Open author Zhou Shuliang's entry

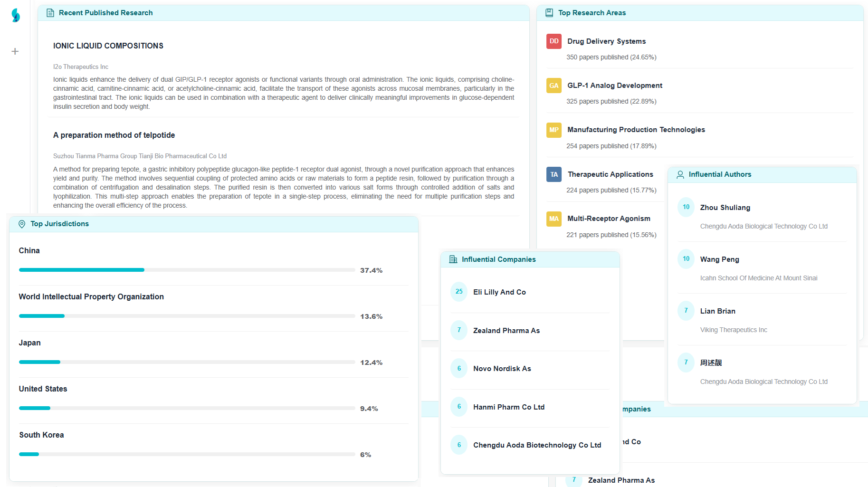725,208
